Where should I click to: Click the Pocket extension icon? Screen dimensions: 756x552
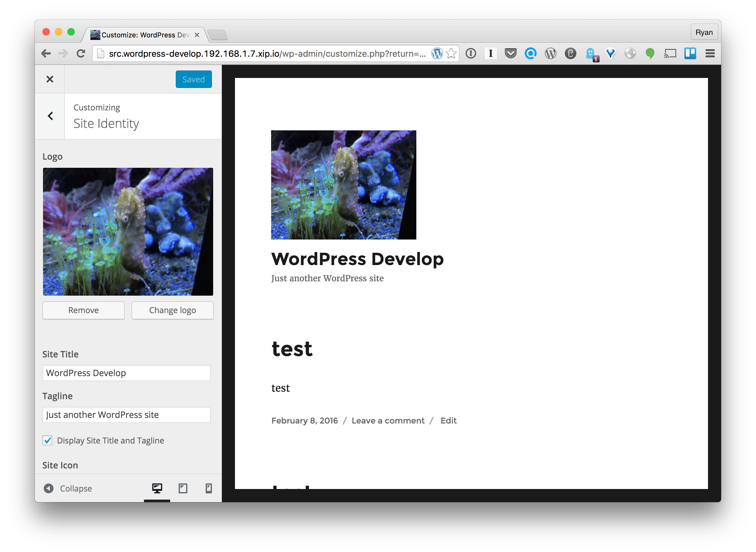pyautogui.click(x=510, y=53)
